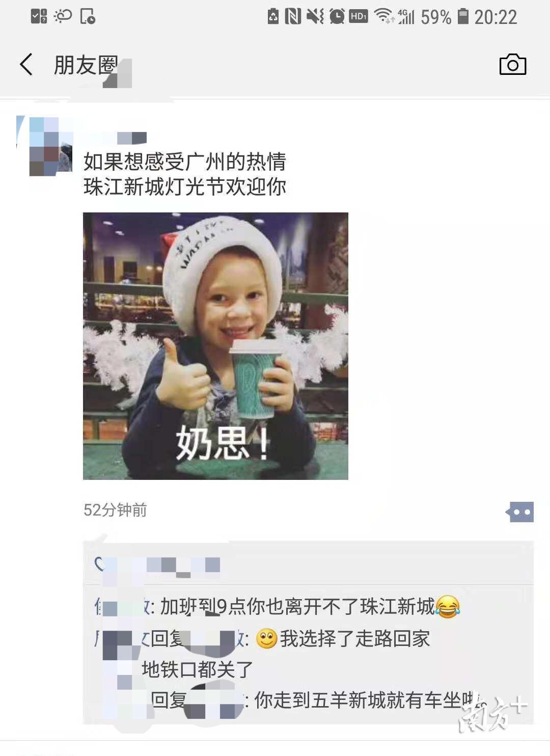Open the 奶思 thumbs-up meme image
Screen dimensions: 550x756
(x=215, y=346)
